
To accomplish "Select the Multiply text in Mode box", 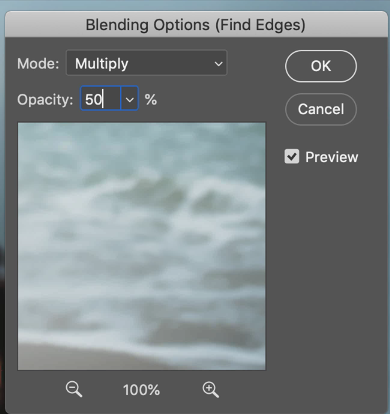I will (102, 64).
